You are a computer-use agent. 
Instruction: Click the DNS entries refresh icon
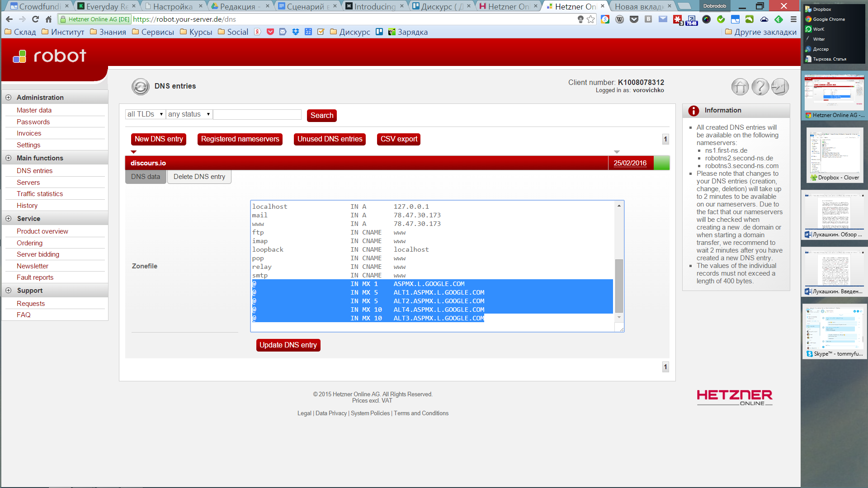(x=141, y=86)
